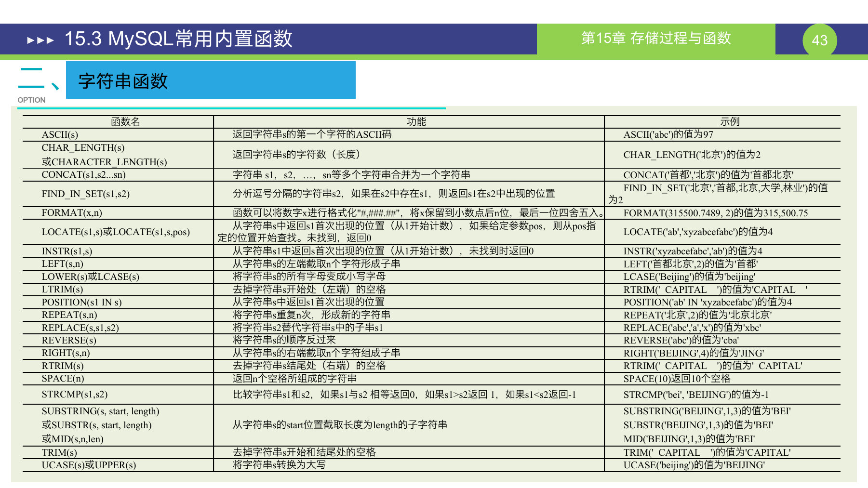Click description '将字符串s重复n次，形成新的字符串'

click(x=311, y=315)
